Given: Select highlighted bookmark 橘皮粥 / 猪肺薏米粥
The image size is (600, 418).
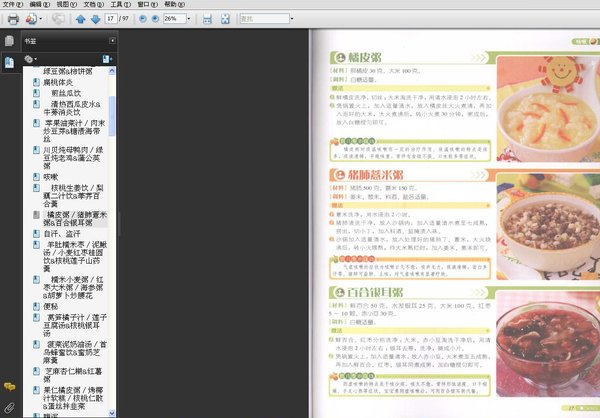Looking at the screenshot, I should (x=75, y=219).
